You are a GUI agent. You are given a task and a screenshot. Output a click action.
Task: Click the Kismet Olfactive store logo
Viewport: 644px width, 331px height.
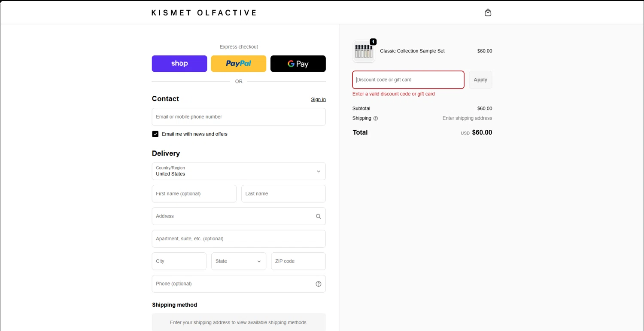[x=204, y=12]
